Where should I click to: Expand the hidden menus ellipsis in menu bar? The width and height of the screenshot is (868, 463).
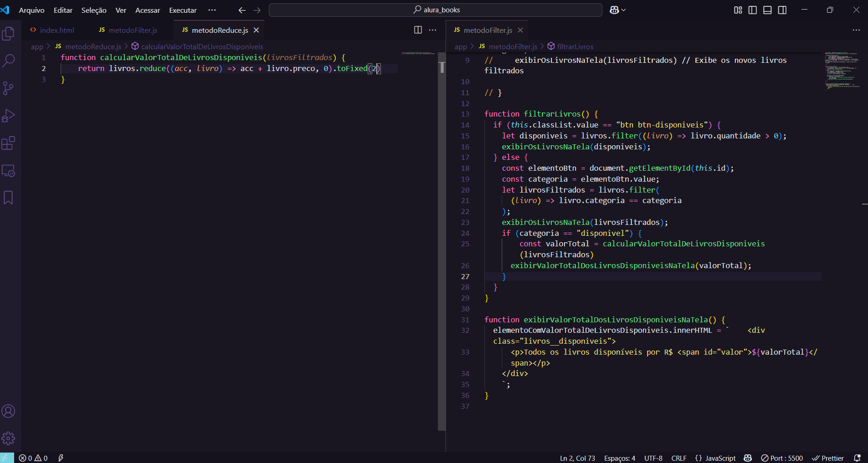(212, 10)
